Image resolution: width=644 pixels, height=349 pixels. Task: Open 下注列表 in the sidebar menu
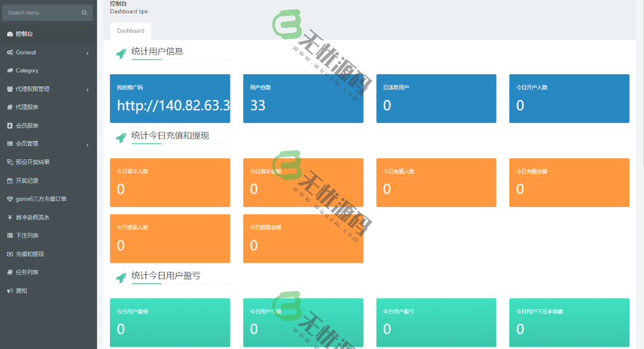[27, 235]
